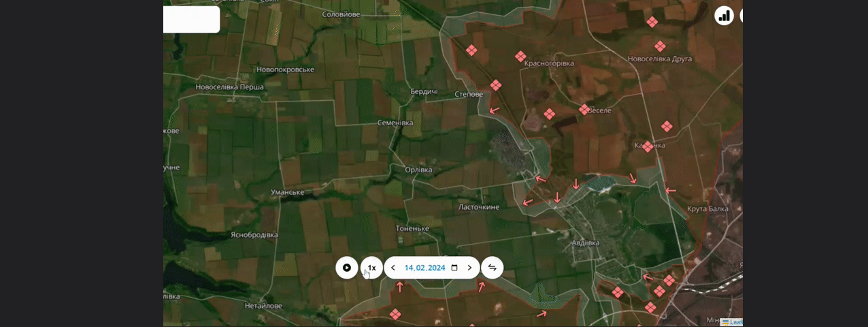Open the bar chart statistics icon

(x=724, y=16)
